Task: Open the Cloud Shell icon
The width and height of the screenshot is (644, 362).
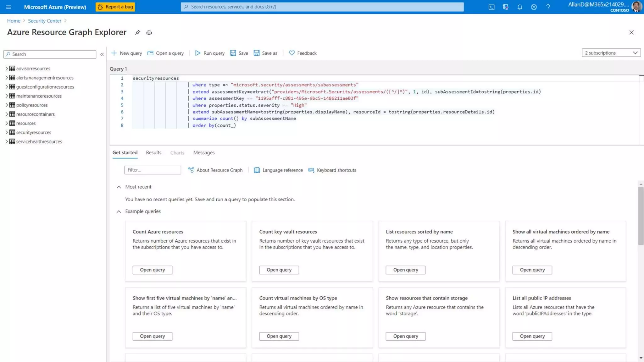Action: (491, 7)
